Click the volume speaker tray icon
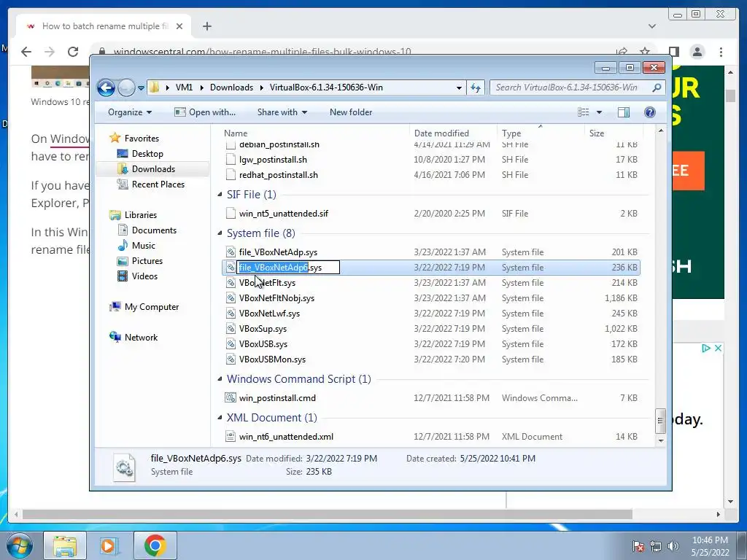The image size is (747, 560). click(673, 546)
